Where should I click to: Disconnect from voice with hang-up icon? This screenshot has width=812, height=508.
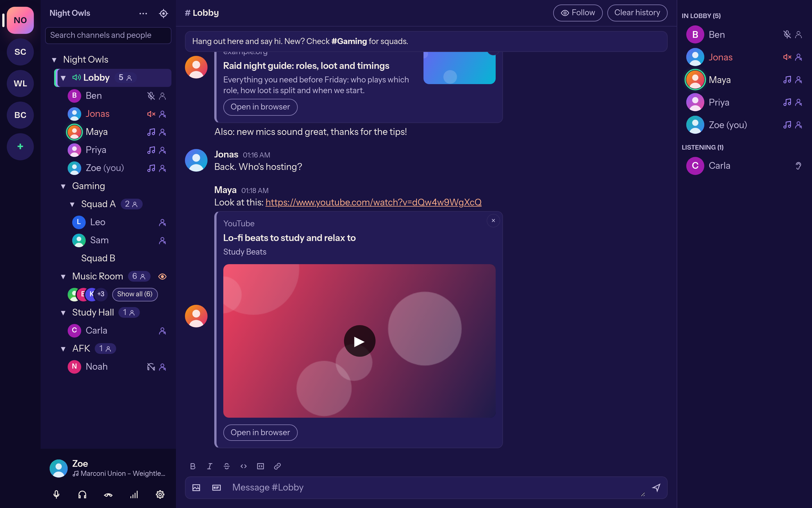coord(108,494)
